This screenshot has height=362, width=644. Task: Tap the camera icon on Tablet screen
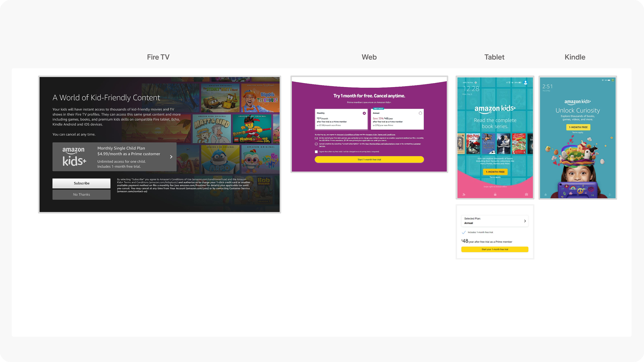coord(526,194)
